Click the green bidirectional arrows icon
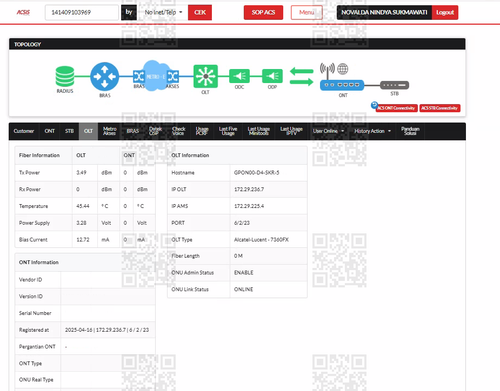This screenshot has width=500, height=391. pos(302,76)
